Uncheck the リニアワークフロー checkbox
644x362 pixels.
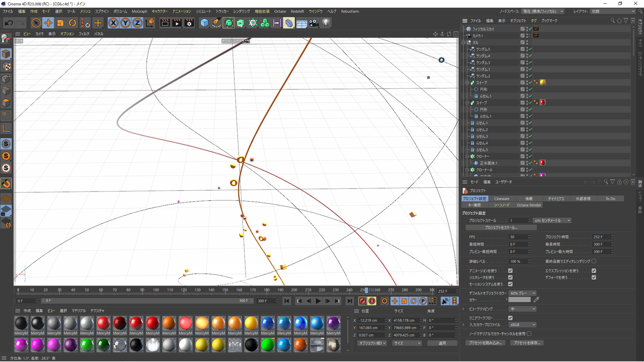510,318
